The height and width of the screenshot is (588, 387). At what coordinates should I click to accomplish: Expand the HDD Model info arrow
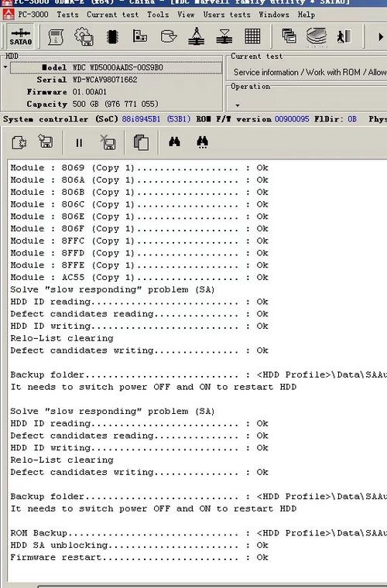coord(5,67)
